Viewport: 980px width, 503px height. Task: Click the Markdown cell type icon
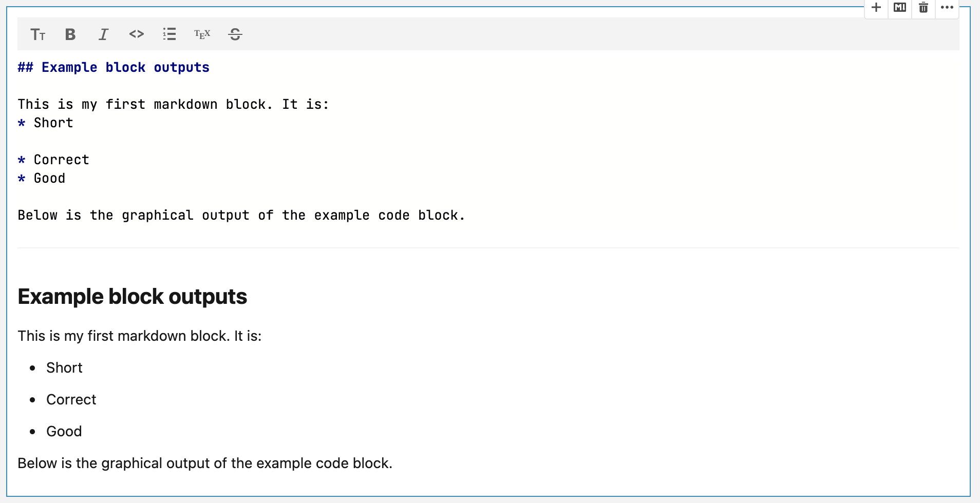tap(899, 8)
